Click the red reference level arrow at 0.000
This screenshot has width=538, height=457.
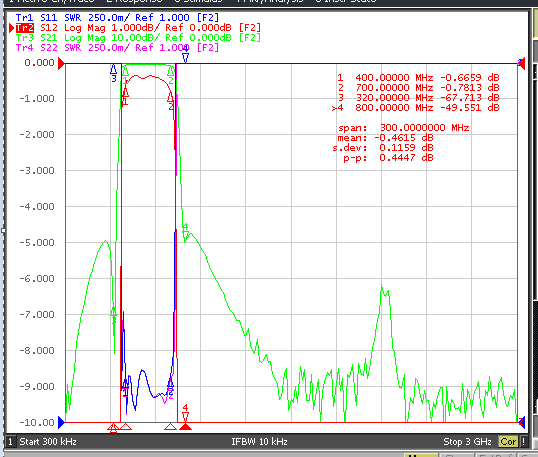[61, 63]
